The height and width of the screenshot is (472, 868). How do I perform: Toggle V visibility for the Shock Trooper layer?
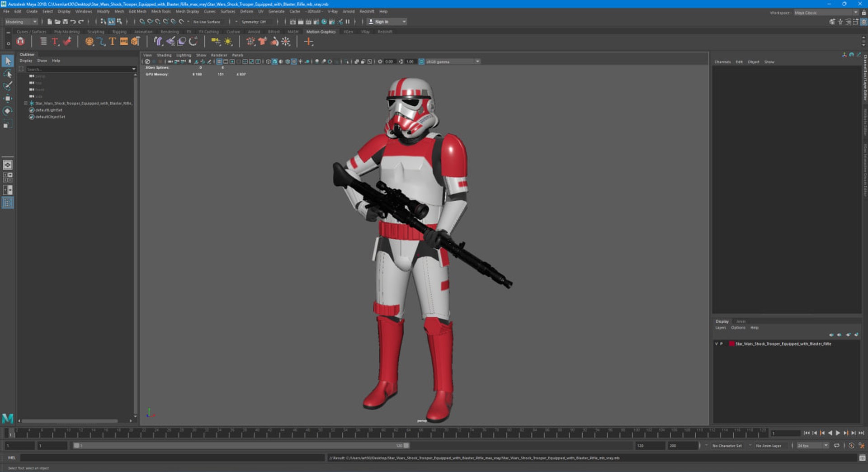[716, 344]
